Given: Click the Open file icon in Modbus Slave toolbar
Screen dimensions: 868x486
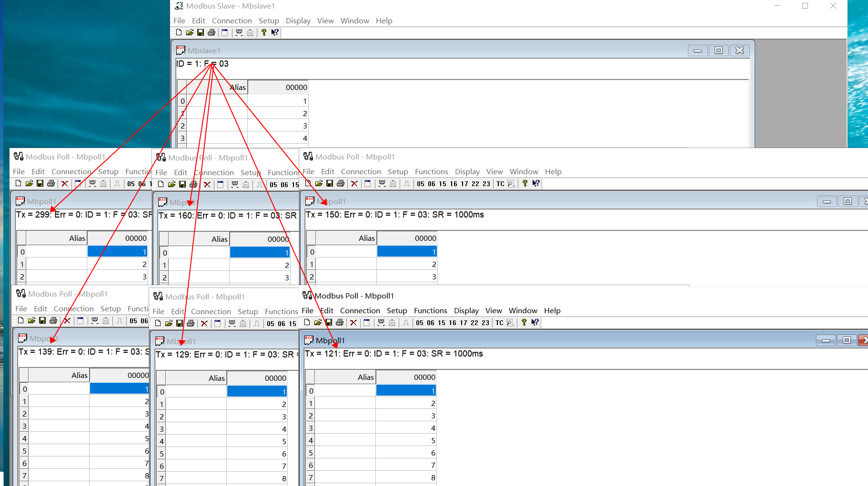Looking at the screenshot, I should (x=190, y=32).
